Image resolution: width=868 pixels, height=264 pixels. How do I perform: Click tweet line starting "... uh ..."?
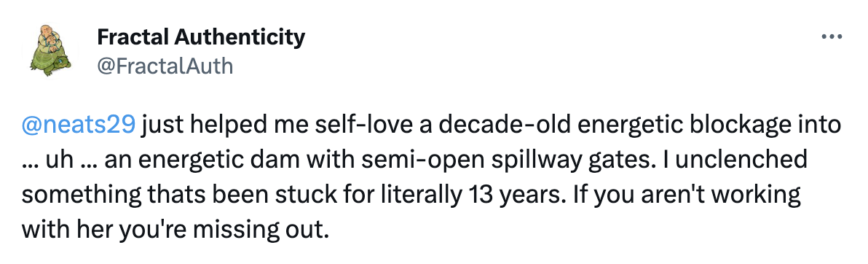414,161
